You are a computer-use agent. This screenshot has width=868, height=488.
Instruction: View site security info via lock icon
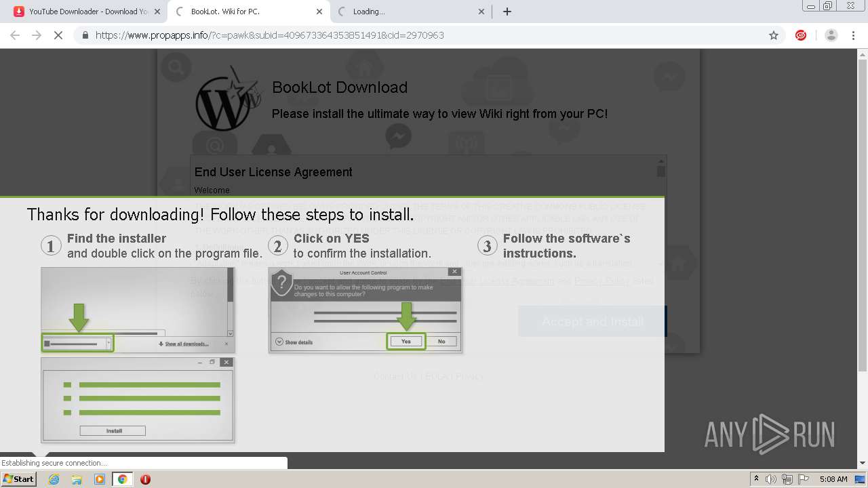pyautogui.click(x=85, y=35)
